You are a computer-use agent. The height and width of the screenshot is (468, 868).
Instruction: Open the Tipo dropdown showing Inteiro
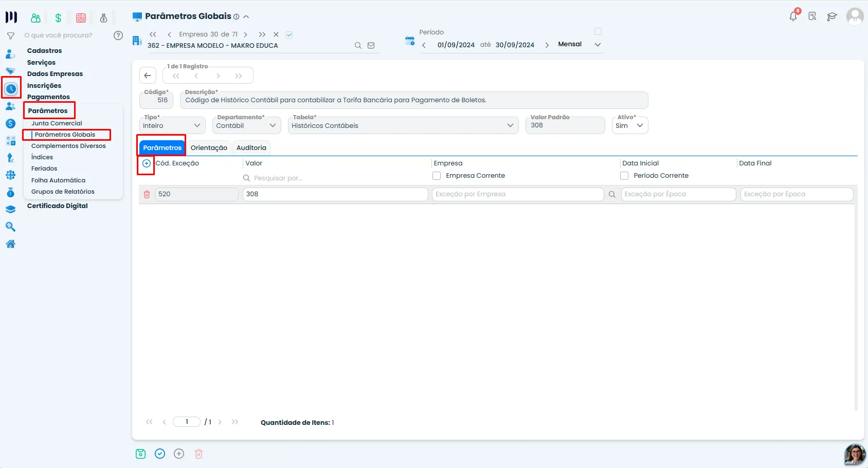(172, 125)
